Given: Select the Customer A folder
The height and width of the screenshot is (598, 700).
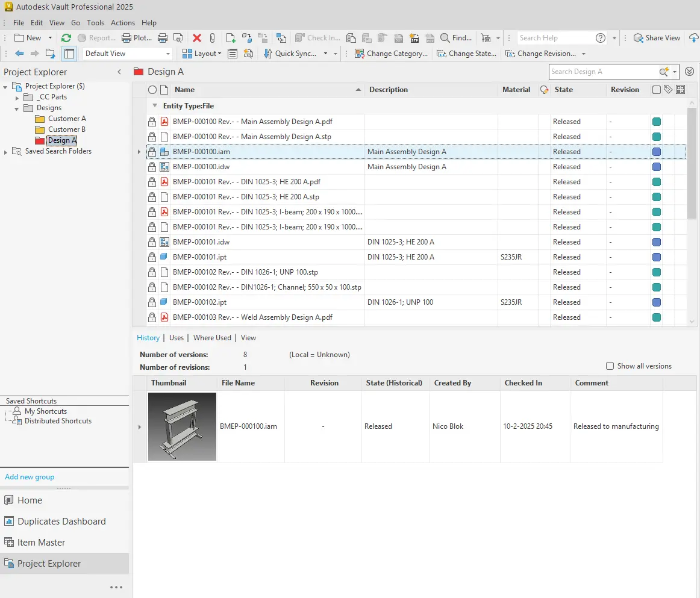Looking at the screenshot, I should click(67, 119).
